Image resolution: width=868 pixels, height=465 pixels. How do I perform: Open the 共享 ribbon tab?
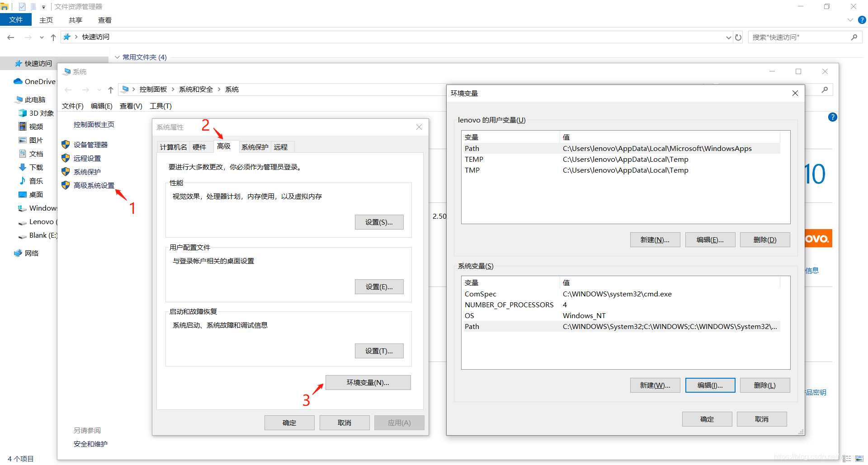[x=75, y=20]
